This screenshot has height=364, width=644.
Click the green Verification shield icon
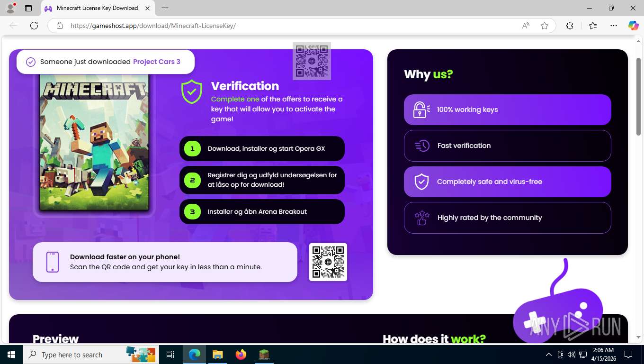[192, 91]
